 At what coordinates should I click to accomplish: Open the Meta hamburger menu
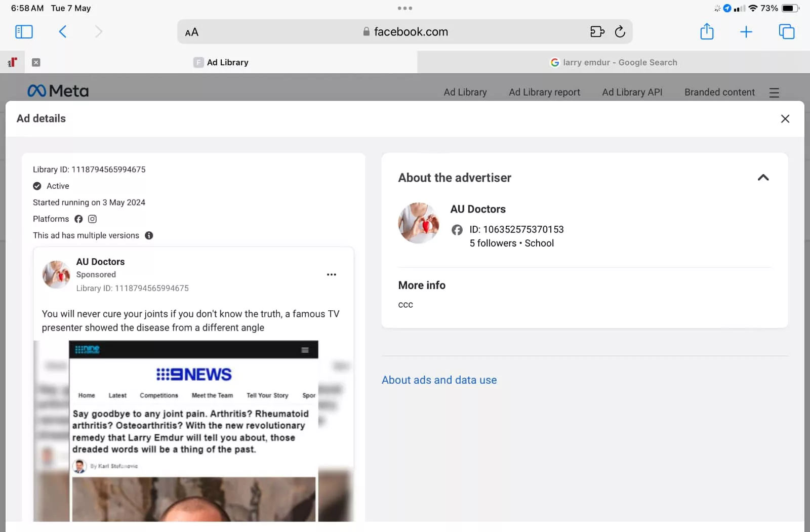click(x=774, y=93)
